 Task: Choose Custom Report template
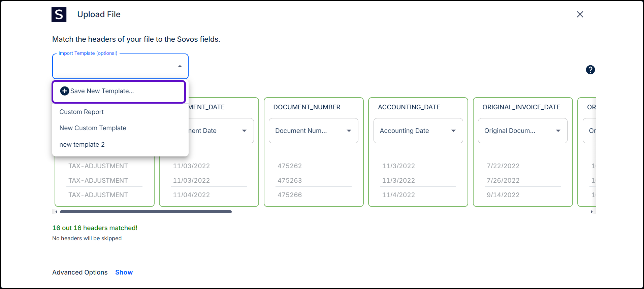[x=82, y=112]
